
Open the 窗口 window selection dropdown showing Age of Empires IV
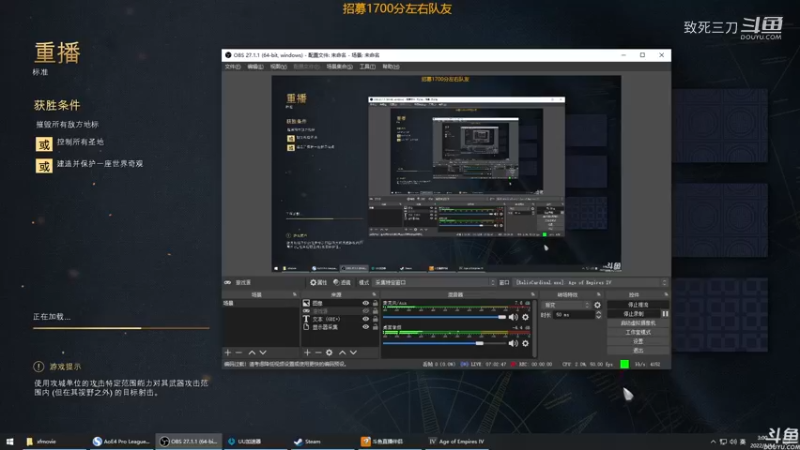(x=590, y=282)
